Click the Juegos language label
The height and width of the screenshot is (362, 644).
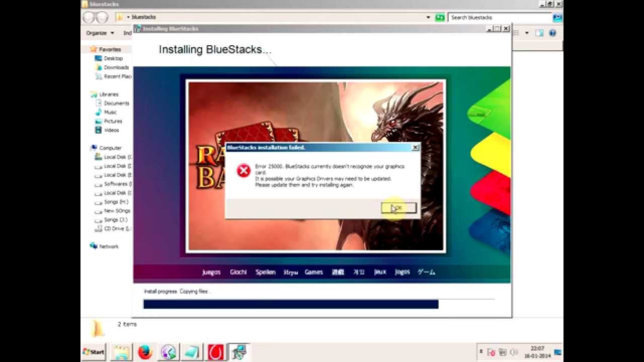pos(211,272)
